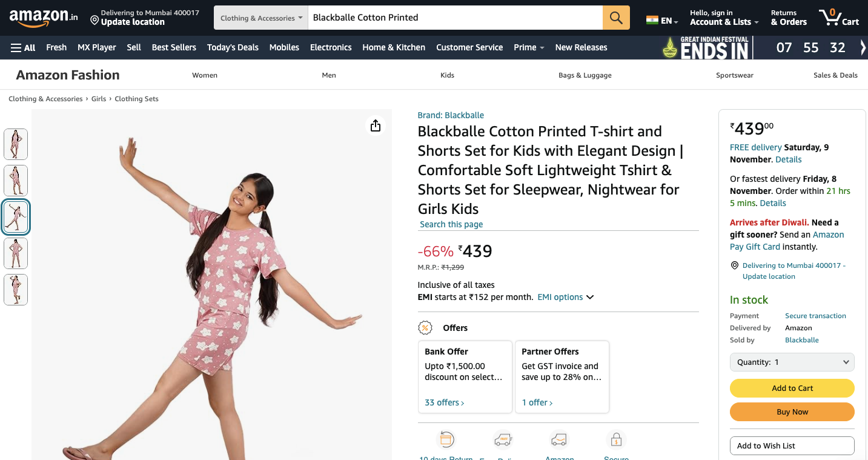Image resolution: width=868 pixels, height=460 pixels.
Task: Open the All hamburger menu
Action: [x=23, y=47]
